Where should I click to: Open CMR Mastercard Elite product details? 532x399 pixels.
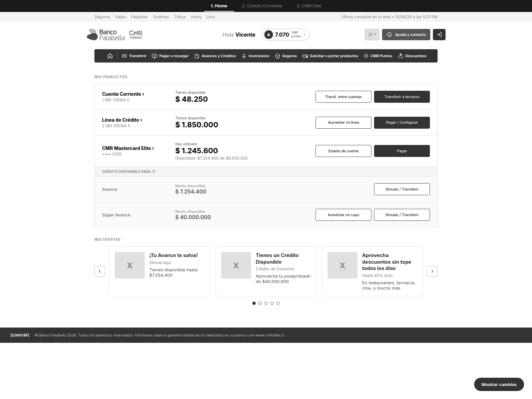tap(128, 148)
